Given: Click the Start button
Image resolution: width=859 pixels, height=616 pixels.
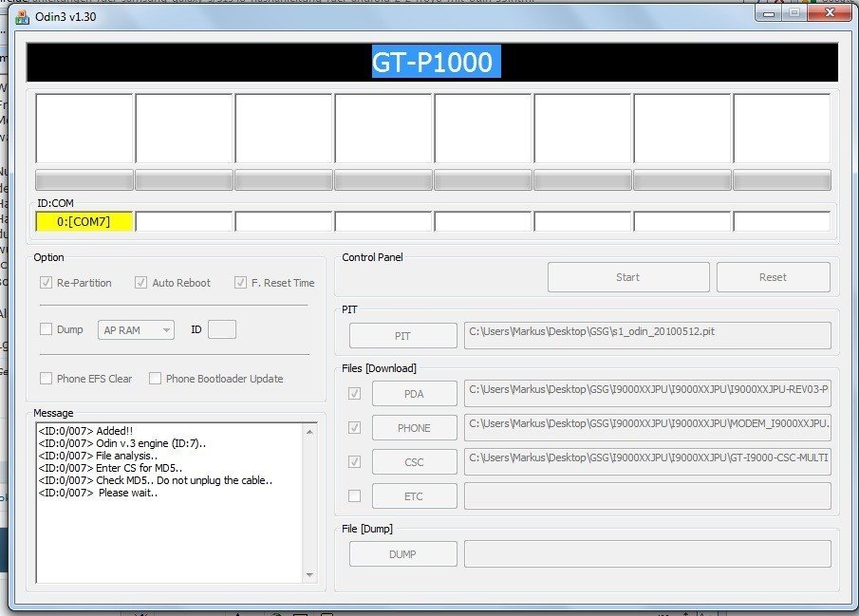Looking at the screenshot, I should [628, 277].
